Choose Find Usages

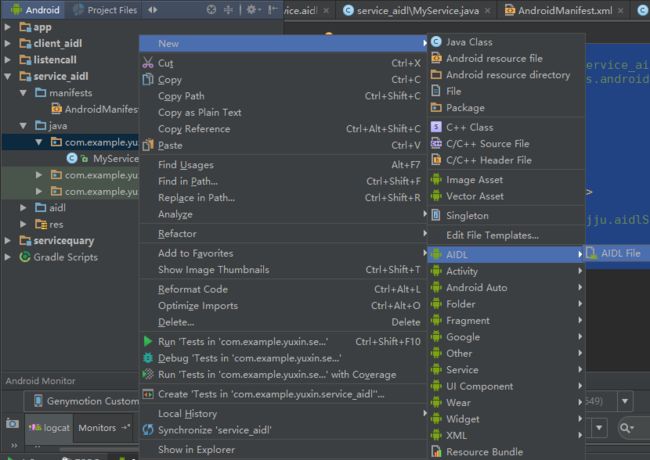pyautogui.click(x=283, y=165)
